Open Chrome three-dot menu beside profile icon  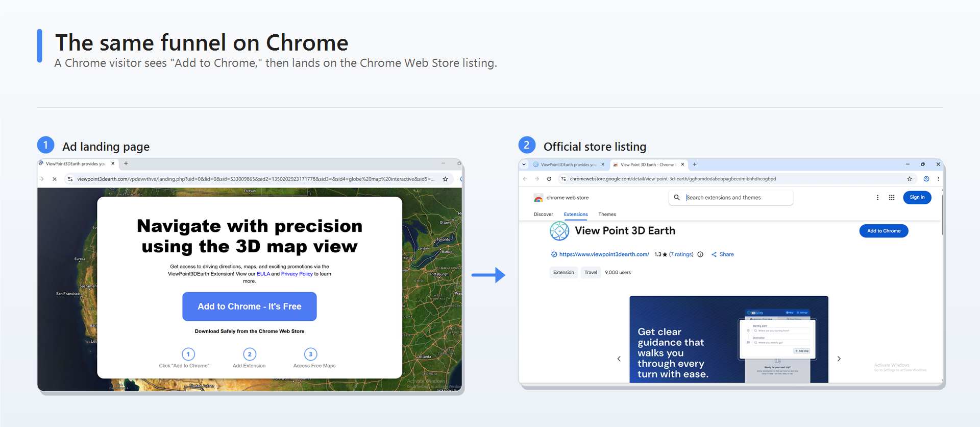pyautogui.click(x=938, y=179)
